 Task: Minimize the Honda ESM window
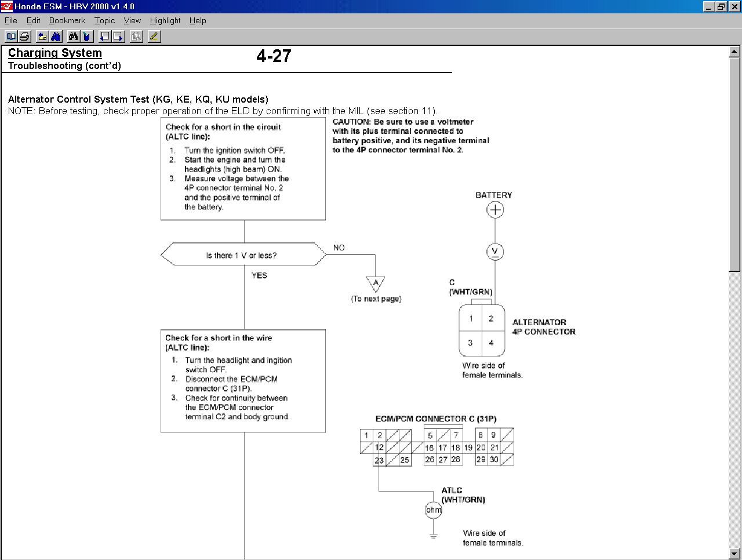pos(708,6)
